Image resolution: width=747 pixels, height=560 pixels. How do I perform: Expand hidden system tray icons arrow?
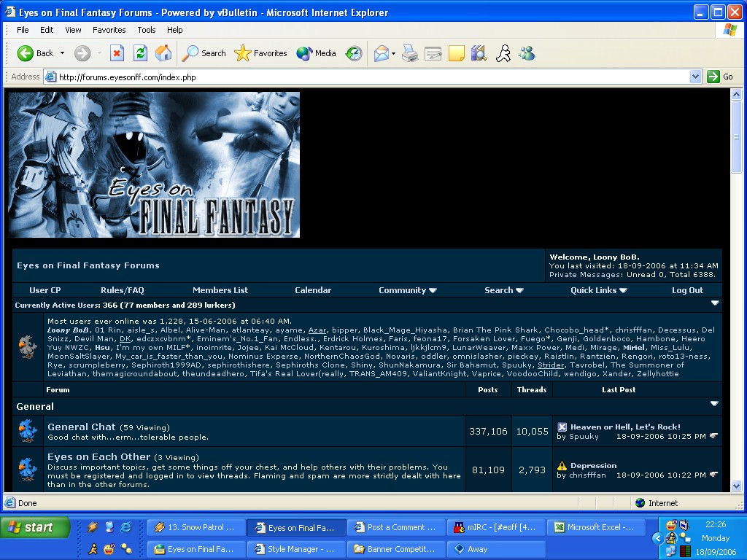tap(658, 539)
